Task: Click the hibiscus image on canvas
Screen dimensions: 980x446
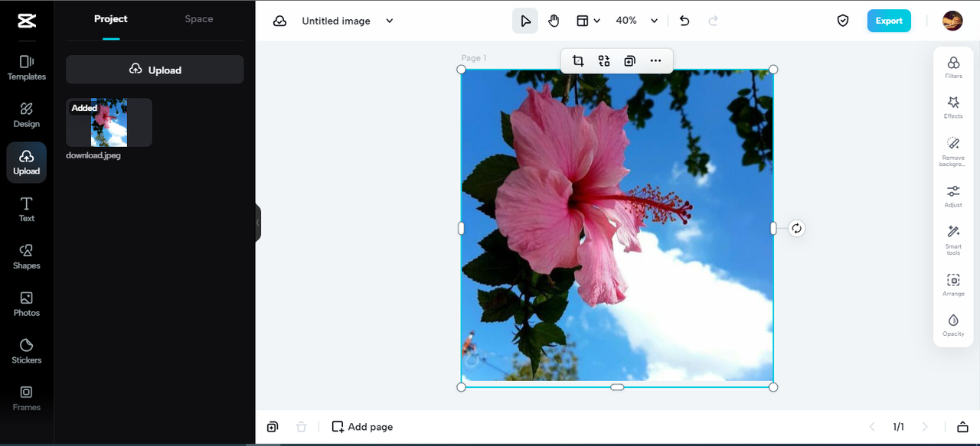Action: click(617, 228)
